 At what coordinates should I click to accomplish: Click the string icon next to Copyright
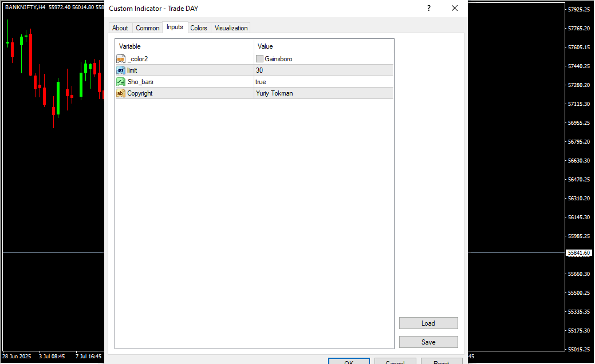(x=120, y=93)
